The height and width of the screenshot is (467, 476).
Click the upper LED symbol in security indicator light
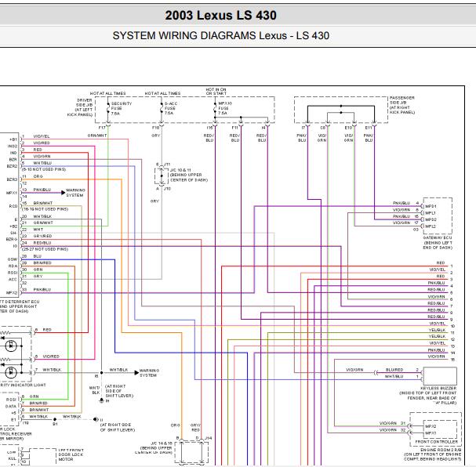tap(11, 346)
